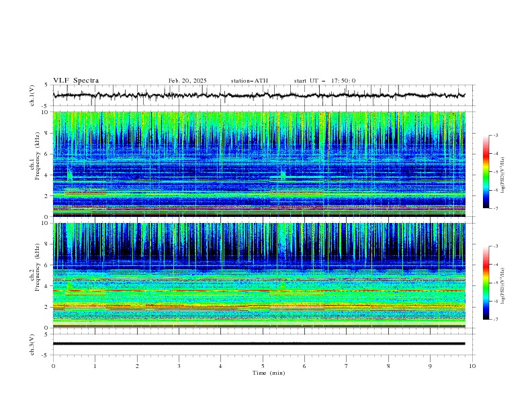
Task: Click the ch.3 flat black waveform trace
Action: tap(259, 344)
